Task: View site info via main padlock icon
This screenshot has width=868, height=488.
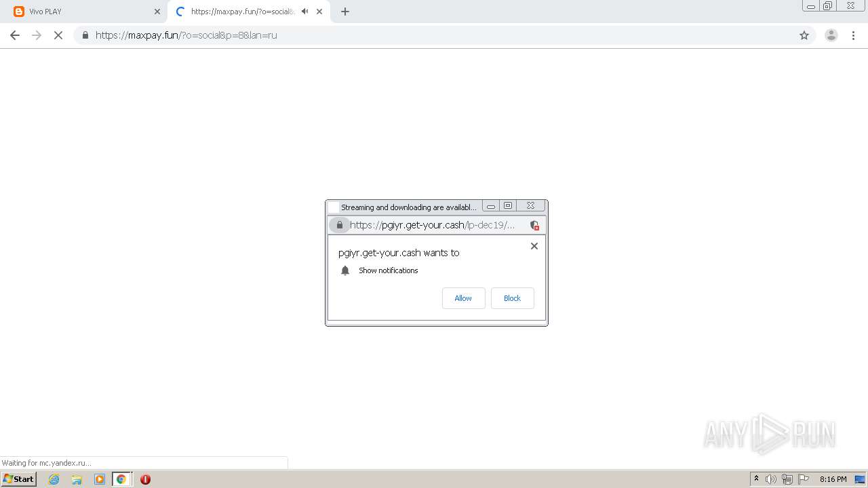Action: pyautogui.click(x=85, y=35)
